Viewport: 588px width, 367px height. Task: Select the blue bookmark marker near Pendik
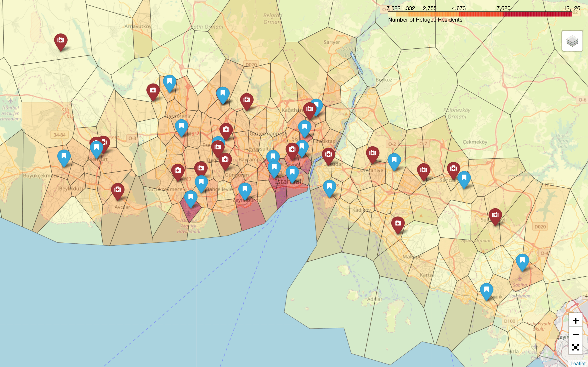486,290
